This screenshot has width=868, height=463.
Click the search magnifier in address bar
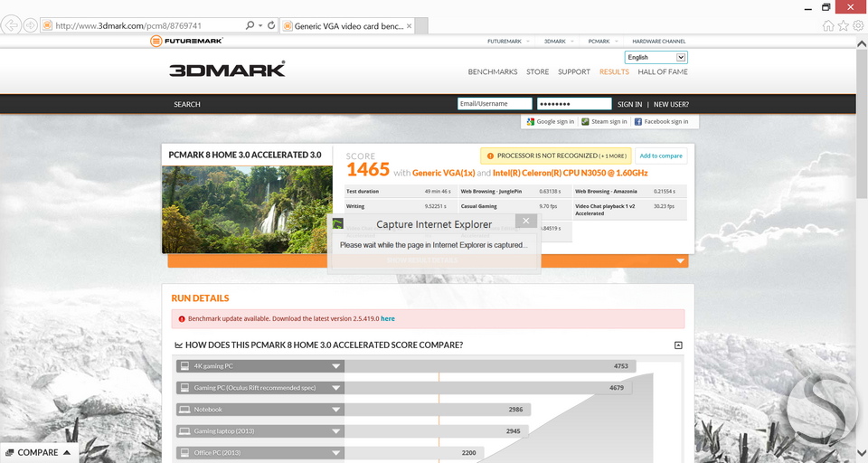click(250, 25)
